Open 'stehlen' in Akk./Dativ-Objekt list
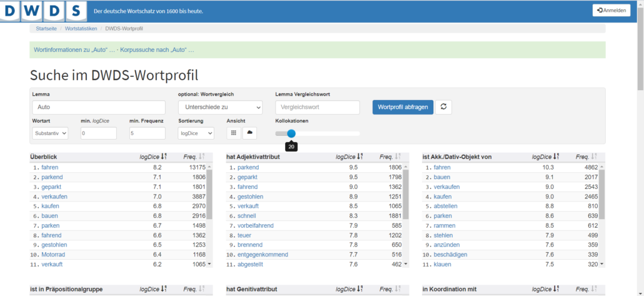644x296 pixels. click(443, 235)
